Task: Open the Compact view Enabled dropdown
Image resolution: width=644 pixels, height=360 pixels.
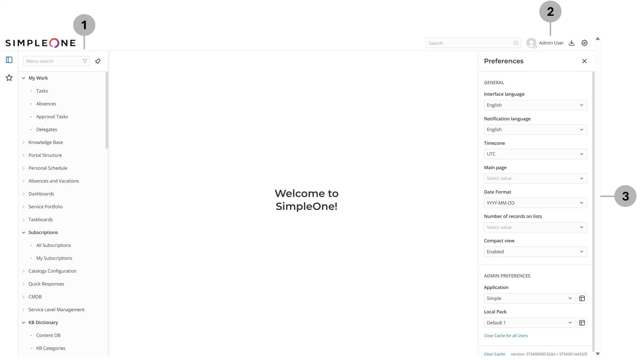Action: coord(535,252)
